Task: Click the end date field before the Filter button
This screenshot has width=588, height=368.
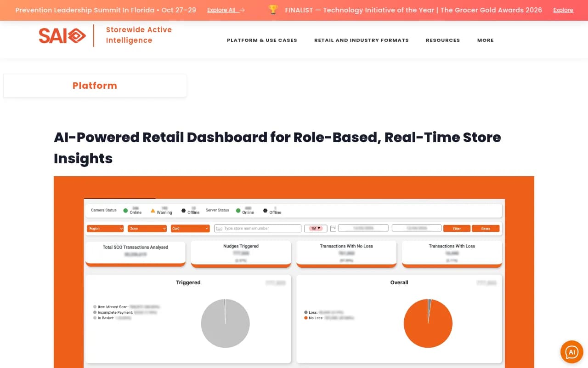Action: point(417,228)
